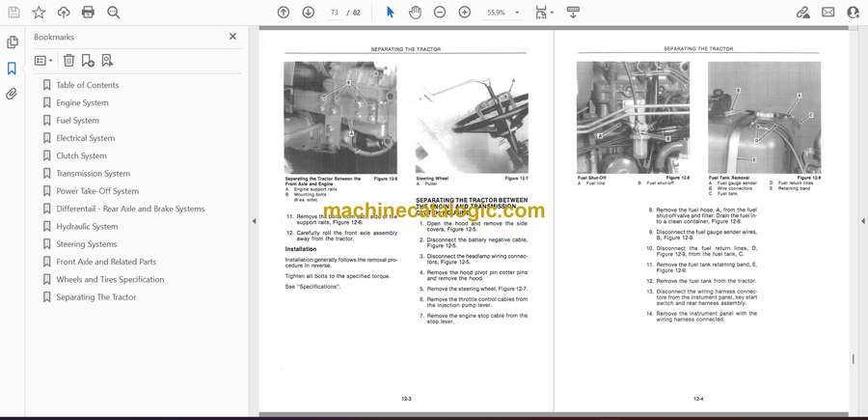Image resolution: width=868 pixels, height=420 pixels.
Task: Toggle the Bookmarks panel in left sidebar
Action: click(12, 69)
